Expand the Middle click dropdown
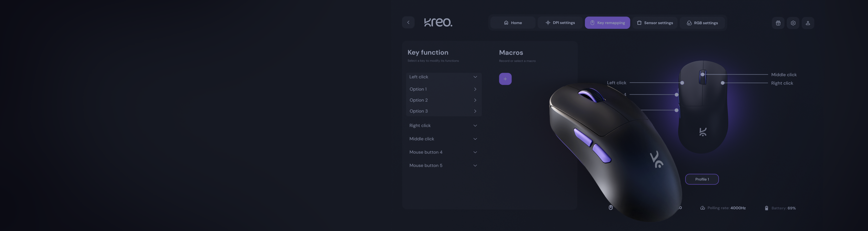This screenshot has width=868, height=231. point(475,139)
